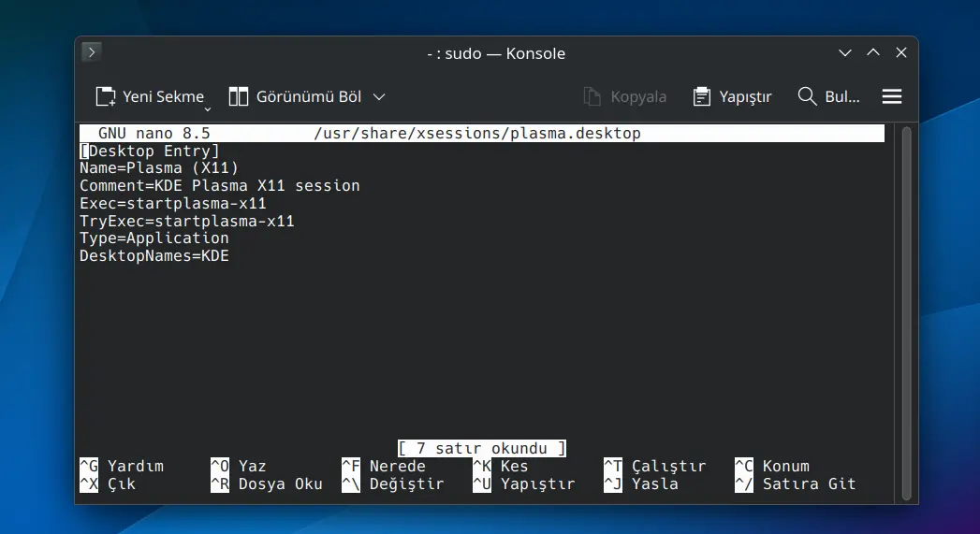Click the Name=Plasma (X11) line
980x534 pixels.
pos(159,168)
